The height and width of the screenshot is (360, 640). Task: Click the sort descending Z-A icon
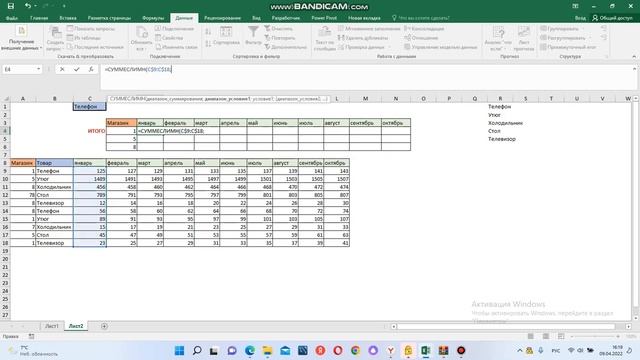(x=208, y=43)
